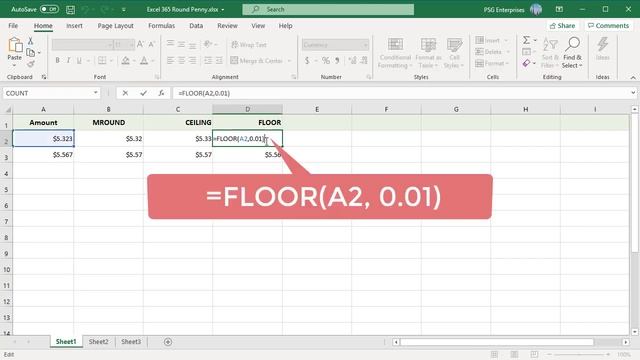640x360 pixels.
Task: Switch to the Insert tab
Action: point(74,26)
